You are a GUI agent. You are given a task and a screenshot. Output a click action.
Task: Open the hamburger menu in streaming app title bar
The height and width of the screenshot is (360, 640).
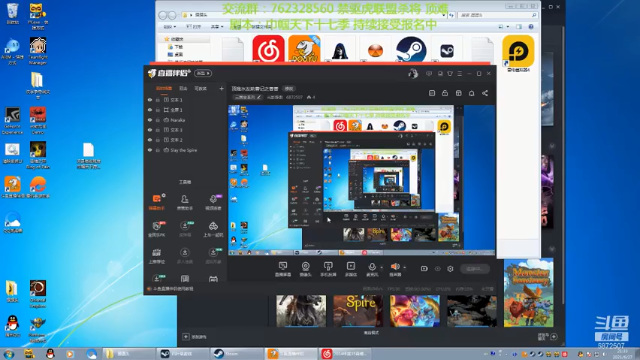pyautogui.click(x=460, y=73)
